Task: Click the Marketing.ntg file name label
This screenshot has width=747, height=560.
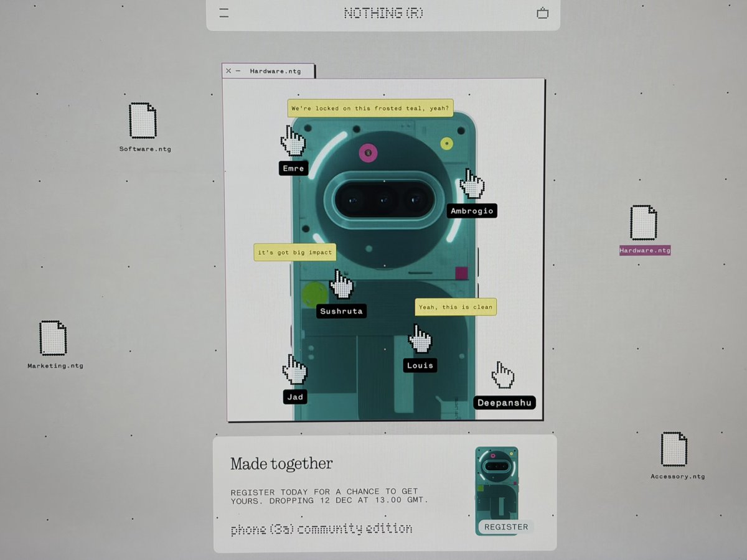Action: [55, 366]
